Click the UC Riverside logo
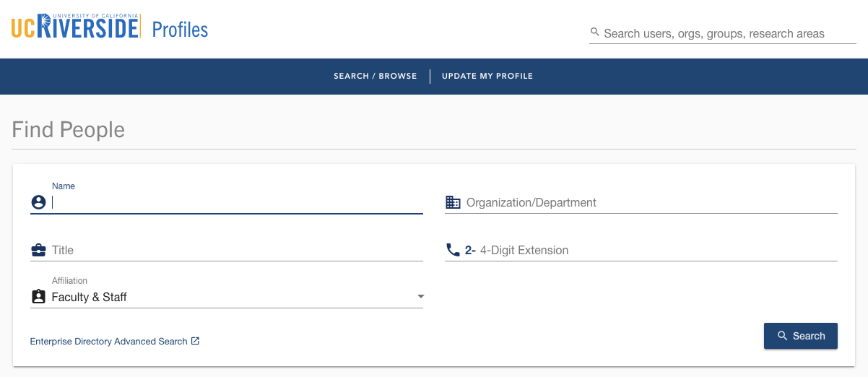868x377 pixels. [x=75, y=27]
